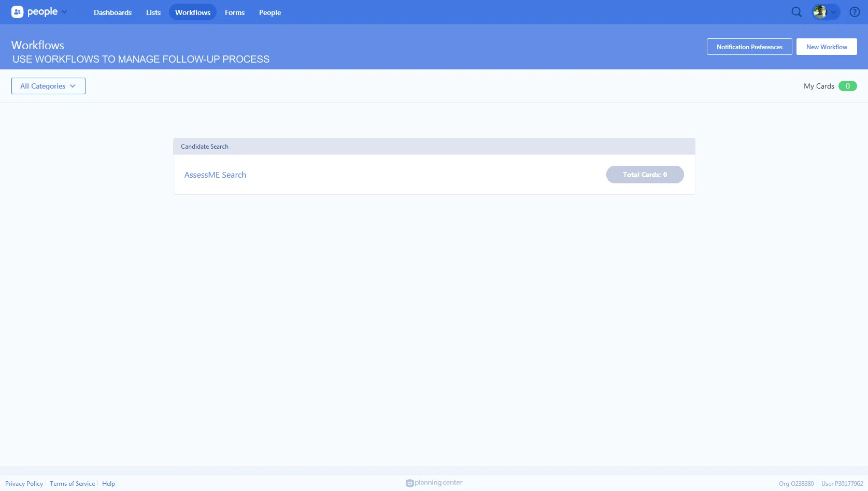Screen dimensions: 868x491
Task: Switch to the Dashboards tab
Action: [112, 12]
